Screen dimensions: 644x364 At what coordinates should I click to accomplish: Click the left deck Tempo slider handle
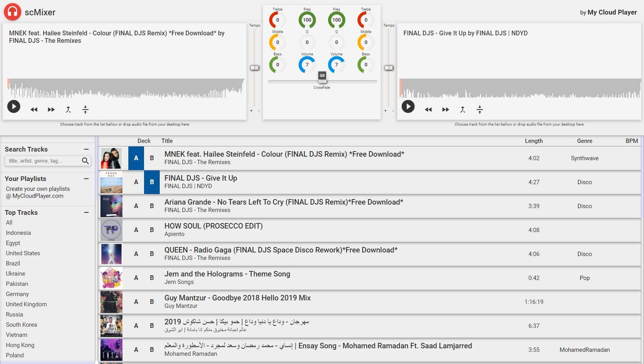[x=255, y=68]
